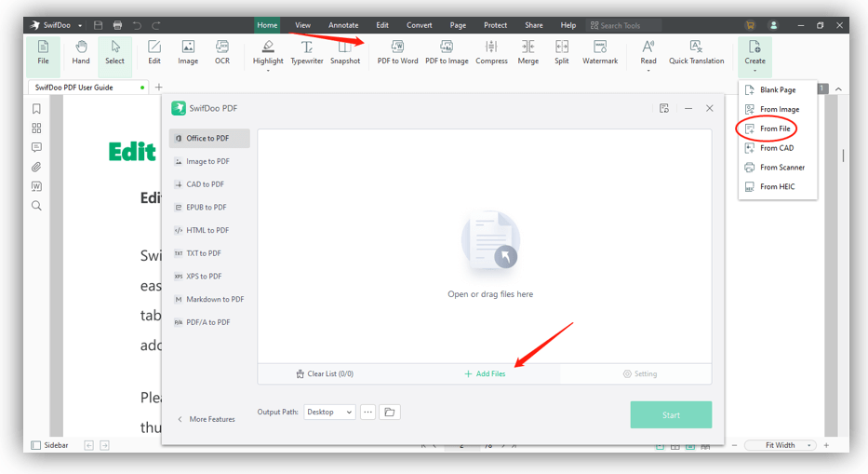
Task: Click the Output Path browse ellipsis button
Action: coord(368,412)
